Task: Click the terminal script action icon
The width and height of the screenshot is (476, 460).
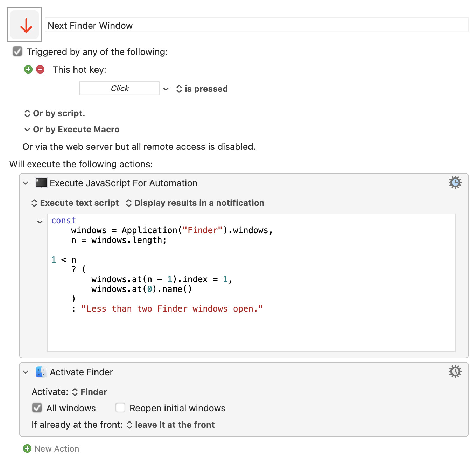Action: (x=41, y=183)
